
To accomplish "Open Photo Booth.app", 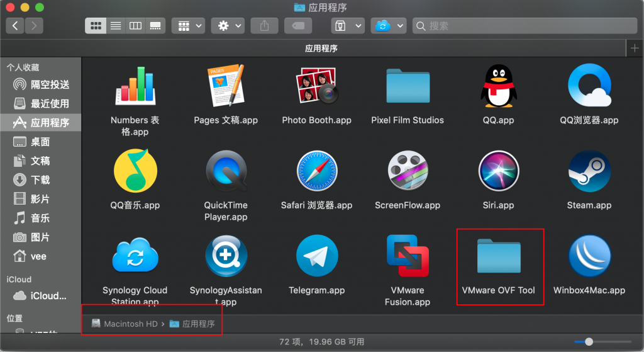I will click(x=317, y=86).
